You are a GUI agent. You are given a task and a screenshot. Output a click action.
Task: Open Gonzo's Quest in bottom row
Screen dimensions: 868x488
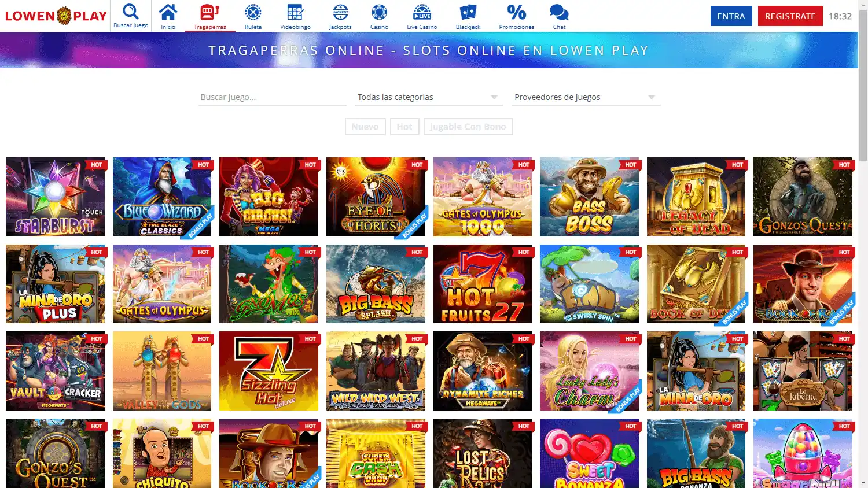[x=55, y=453]
